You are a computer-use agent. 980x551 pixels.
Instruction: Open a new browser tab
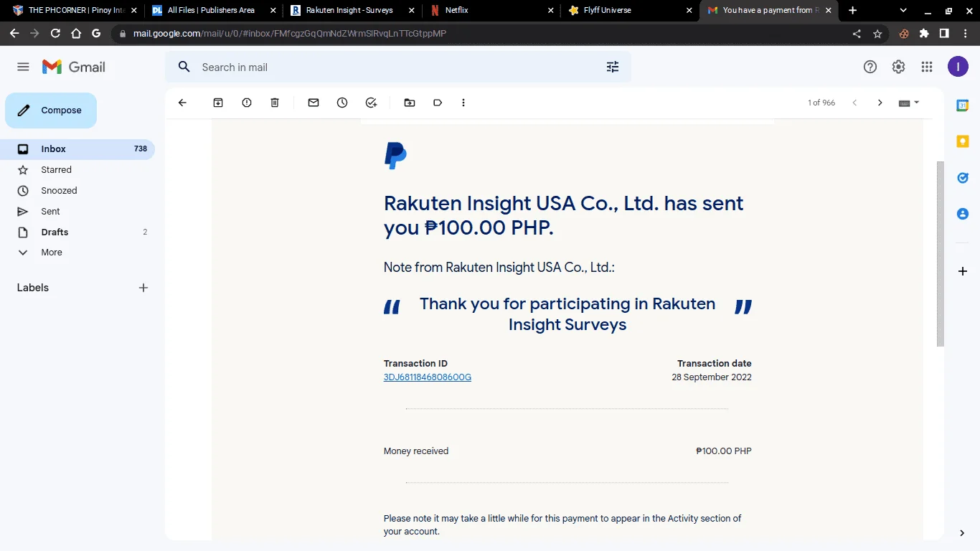click(x=852, y=11)
